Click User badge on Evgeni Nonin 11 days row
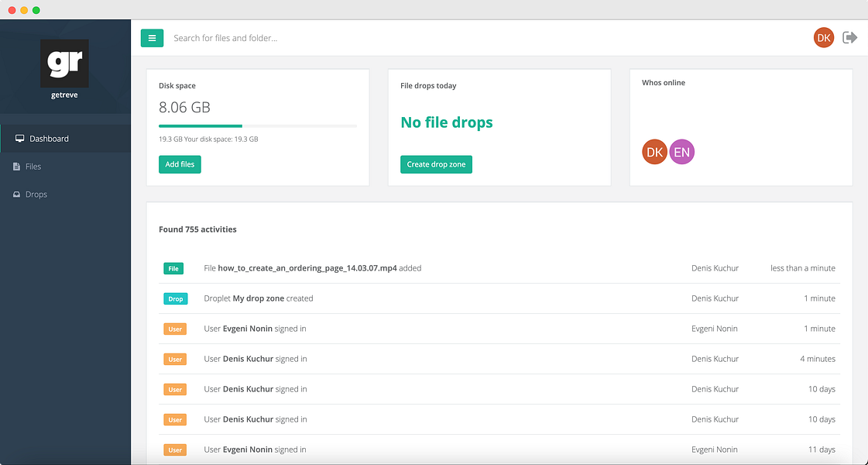868x465 pixels. point(175,450)
